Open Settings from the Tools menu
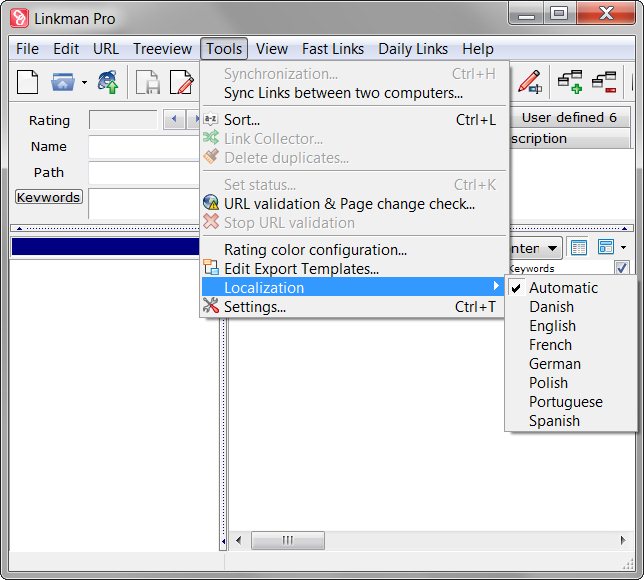 (x=254, y=307)
